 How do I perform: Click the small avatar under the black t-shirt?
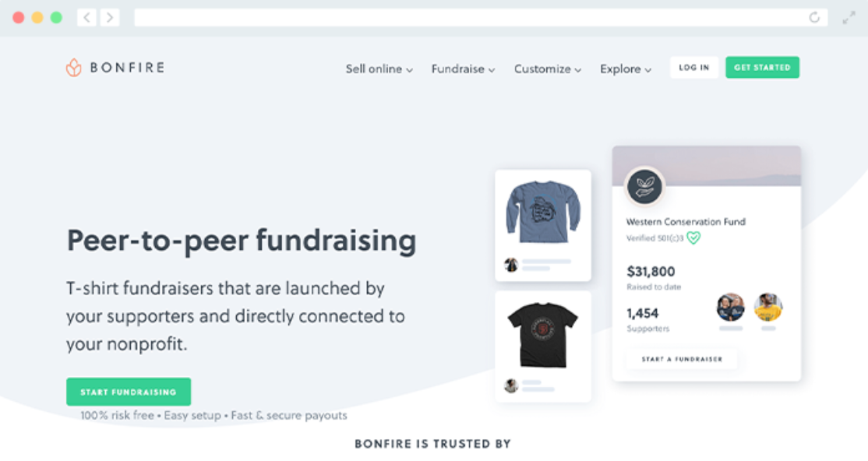click(511, 385)
